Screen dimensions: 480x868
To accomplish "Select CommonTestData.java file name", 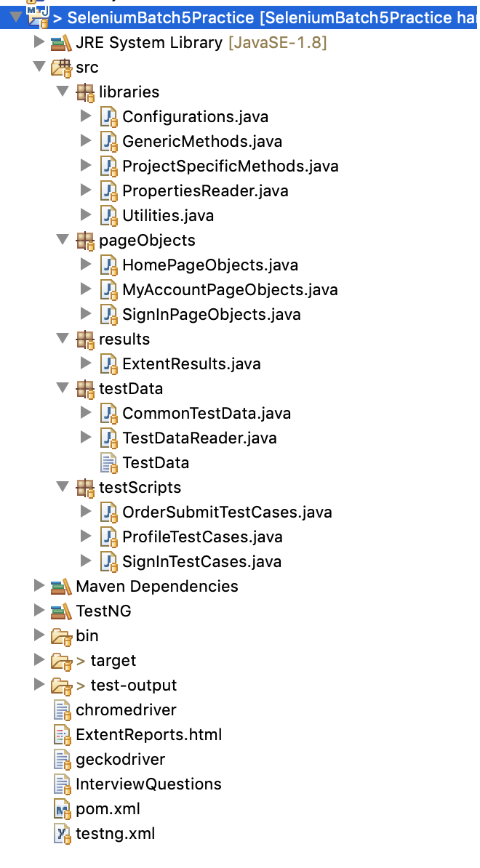I will [207, 414].
